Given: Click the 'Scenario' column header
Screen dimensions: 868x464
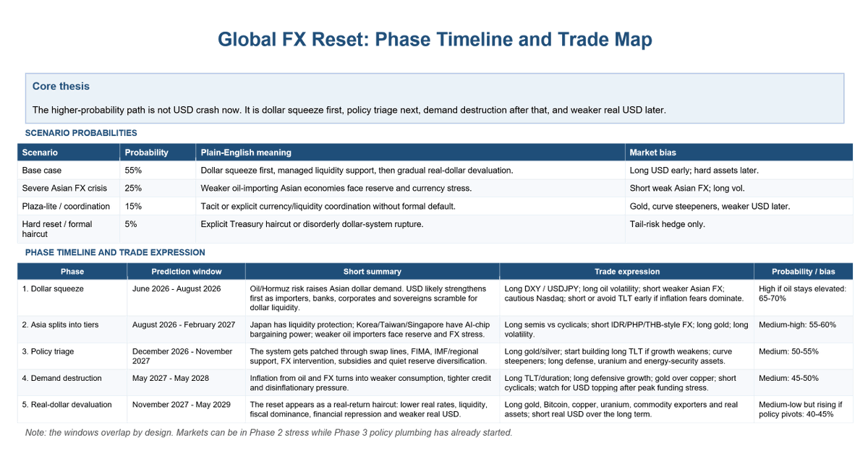Looking at the screenshot, I should [x=69, y=152].
